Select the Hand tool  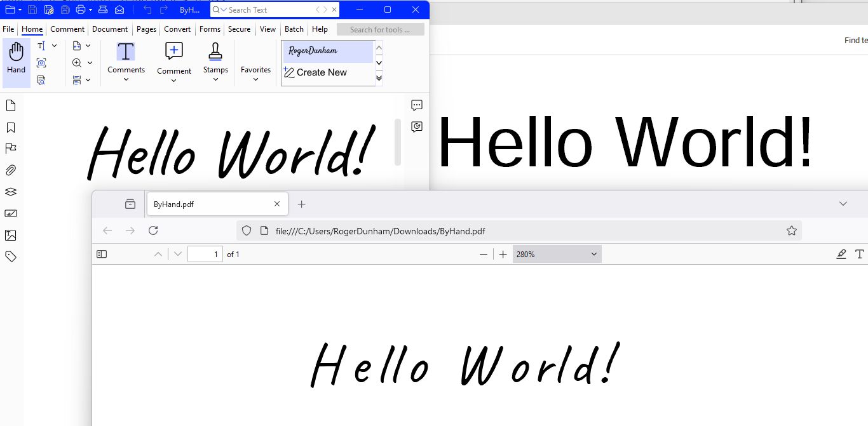[16, 62]
